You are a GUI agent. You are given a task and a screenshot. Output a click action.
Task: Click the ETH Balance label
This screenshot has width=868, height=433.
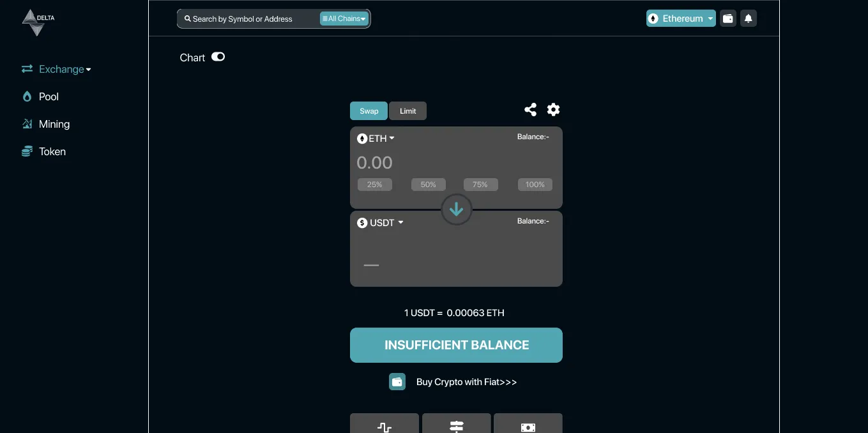click(x=533, y=137)
